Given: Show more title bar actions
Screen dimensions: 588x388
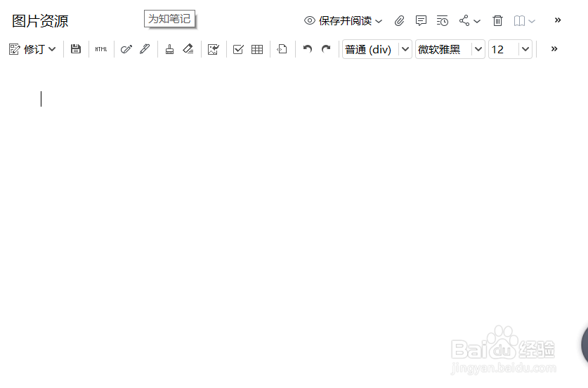Looking at the screenshot, I should (x=558, y=20).
